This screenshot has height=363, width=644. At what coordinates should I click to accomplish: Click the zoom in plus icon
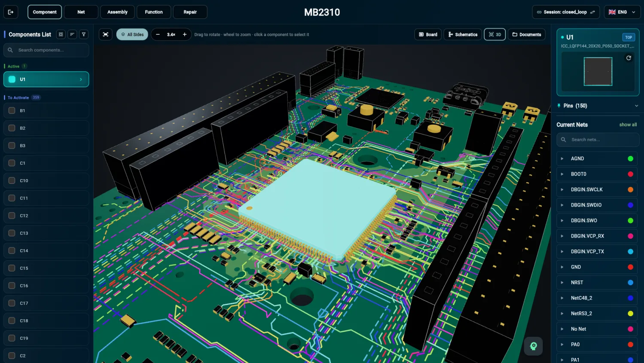click(185, 34)
